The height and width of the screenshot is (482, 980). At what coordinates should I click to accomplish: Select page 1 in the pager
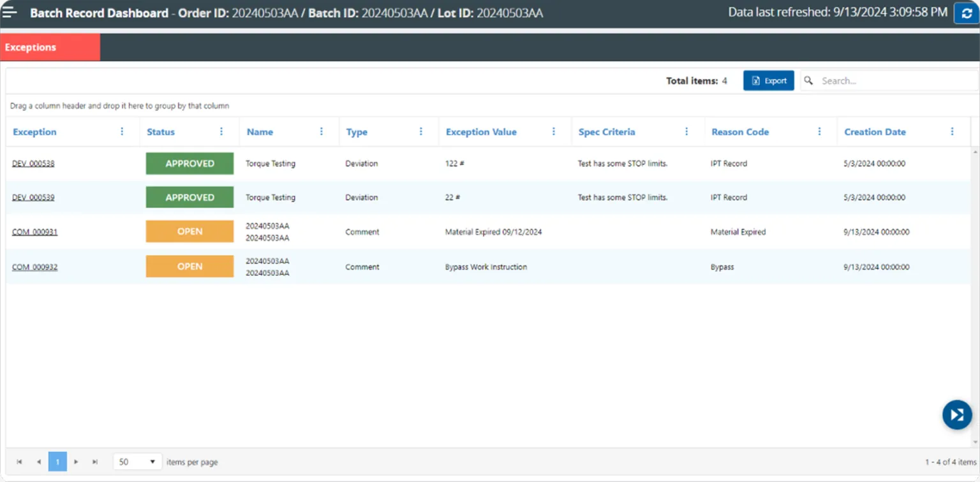tap(57, 462)
